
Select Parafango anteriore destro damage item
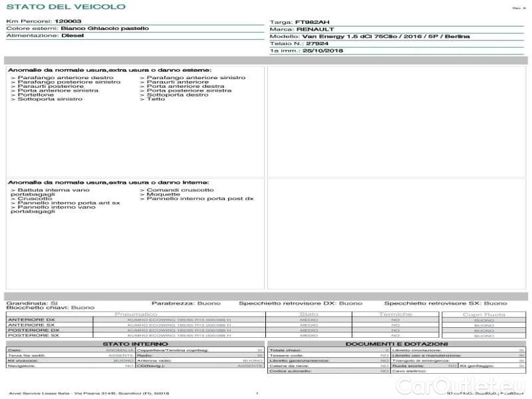click(62, 78)
